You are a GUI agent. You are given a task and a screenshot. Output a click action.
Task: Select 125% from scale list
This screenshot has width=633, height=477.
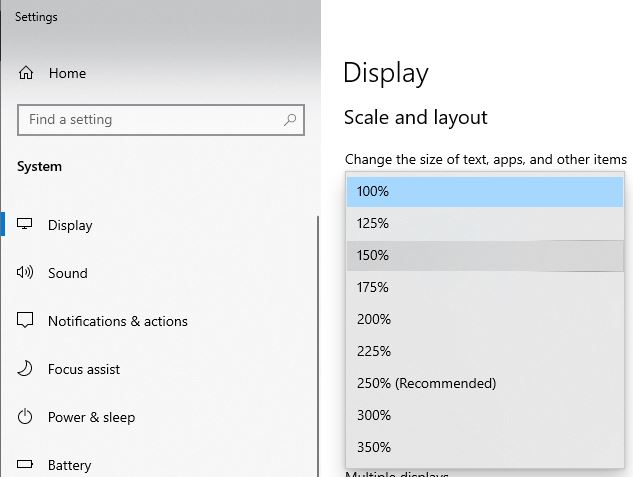484,223
